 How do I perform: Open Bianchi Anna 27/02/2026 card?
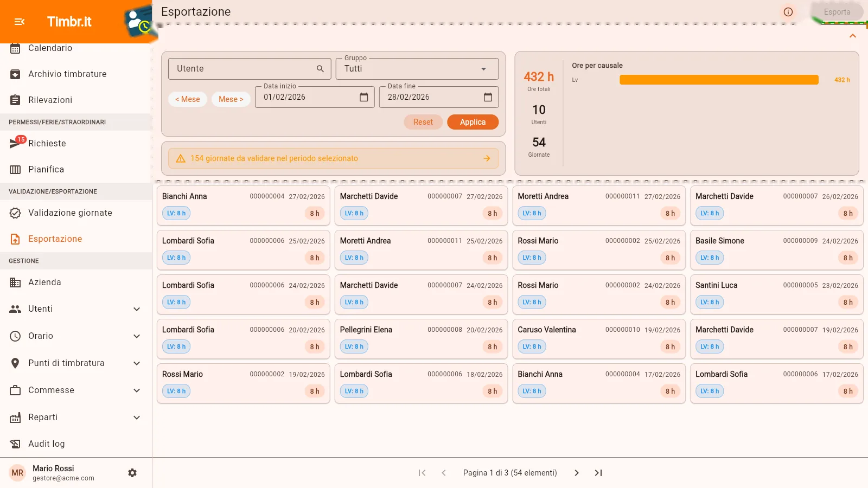[244, 206]
